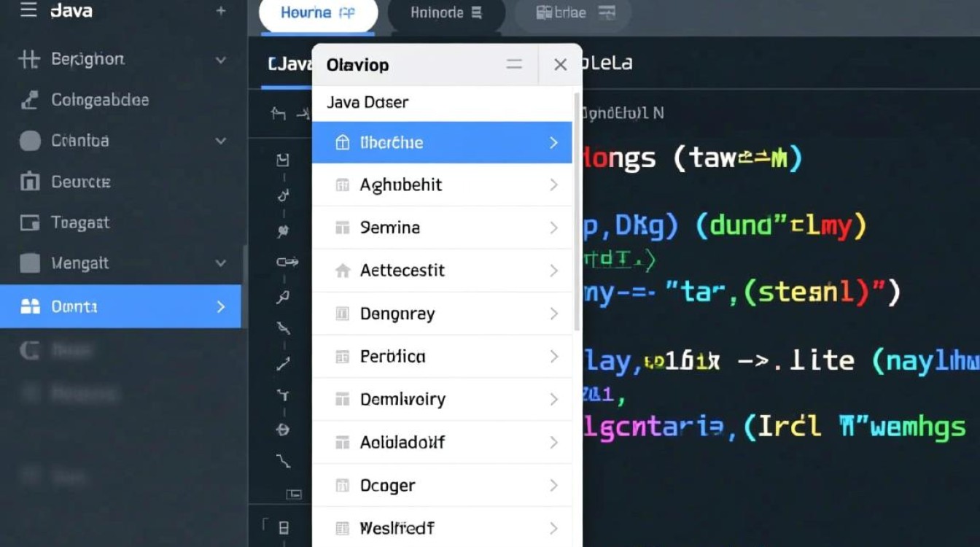Select the highlighted Oomta sidebar item

point(120,307)
